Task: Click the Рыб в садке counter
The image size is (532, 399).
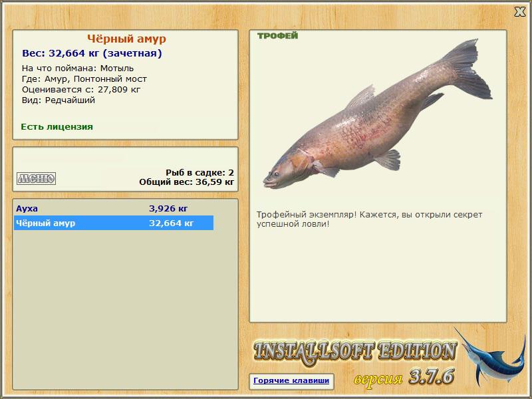Action: tap(200, 172)
